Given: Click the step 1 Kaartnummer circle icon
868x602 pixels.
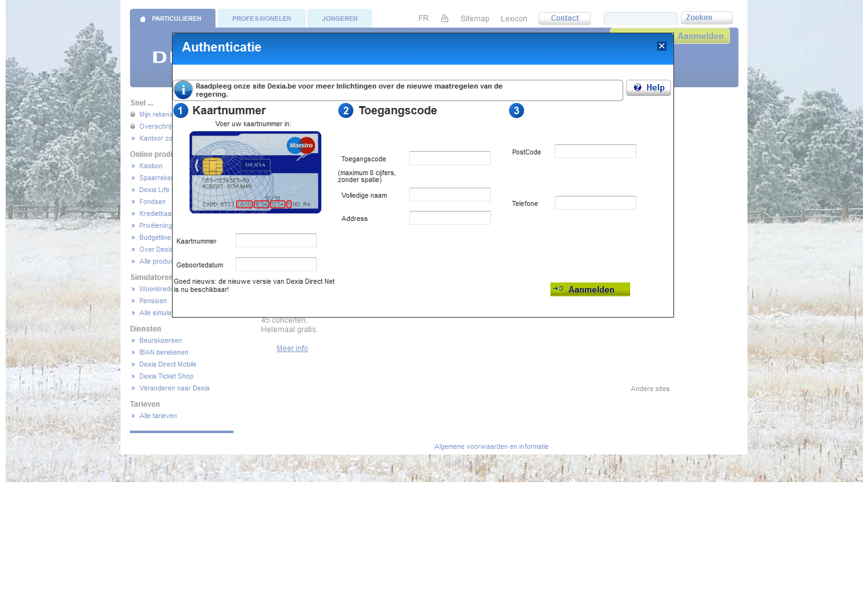Looking at the screenshot, I should pyautogui.click(x=181, y=111).
